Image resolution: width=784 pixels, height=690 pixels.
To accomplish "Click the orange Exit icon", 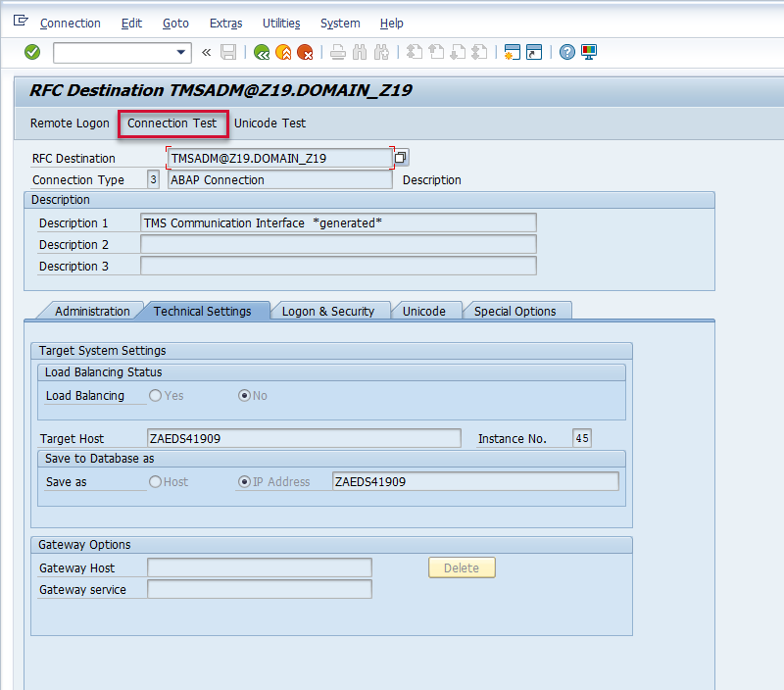I will tap(283, 52).
